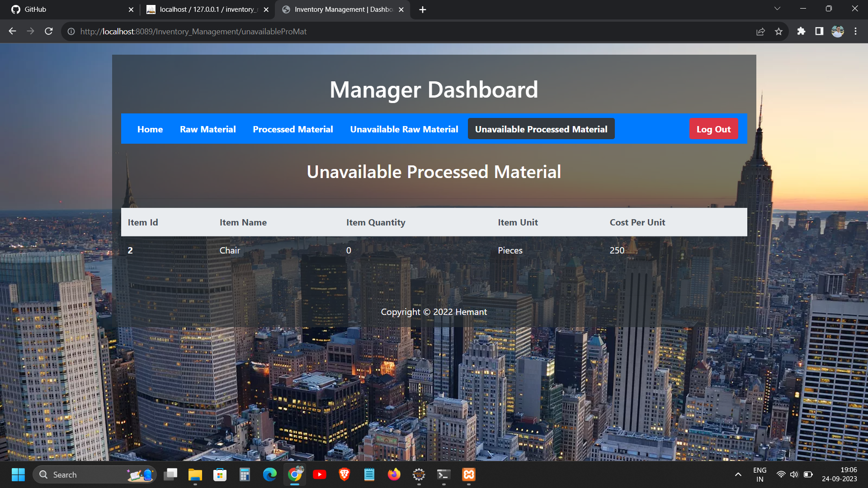Click the share page icon
Image resolution: width=868 pixels, height=488 pixels.
click(x=760, y=32)
